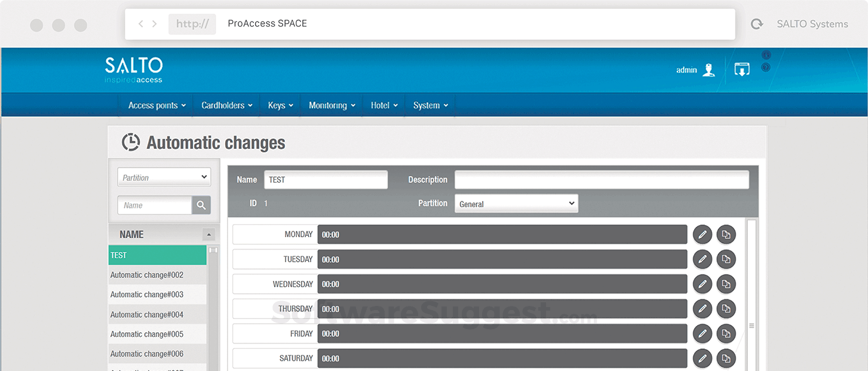Image resolution: width=868 pixels, height=371 pixels.
Task: Click the refresh icon next to SALTO Systems
Action: pyautogui.click(x=756, y=24)
